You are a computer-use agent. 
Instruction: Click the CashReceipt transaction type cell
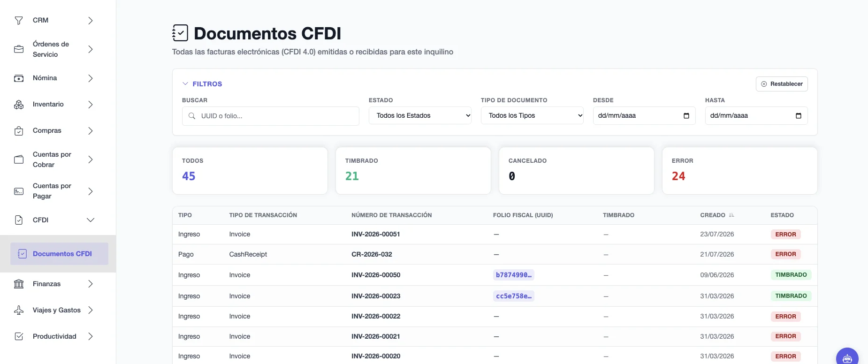248,254
